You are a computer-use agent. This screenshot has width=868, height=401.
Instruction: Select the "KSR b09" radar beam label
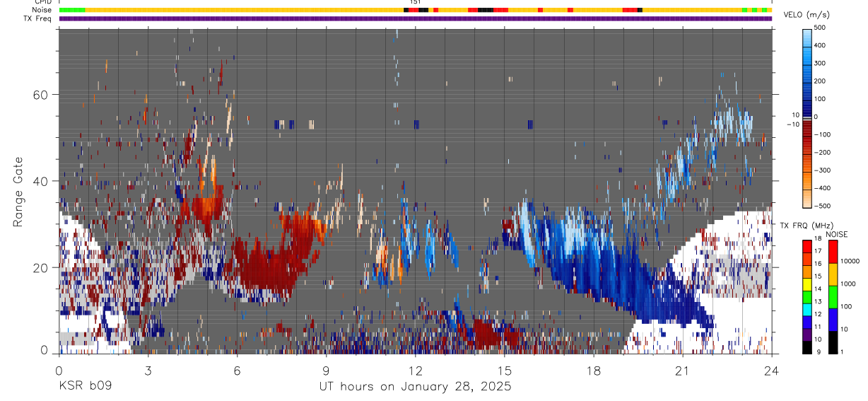[85, 386]
